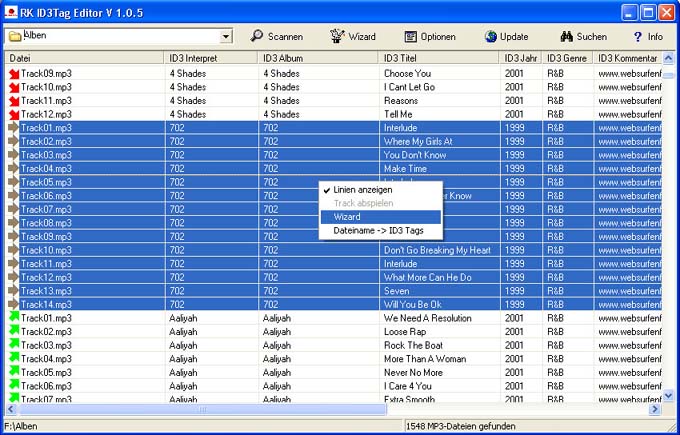
Task: Open the Wizard toolbar tool
Action: point(337,37)
